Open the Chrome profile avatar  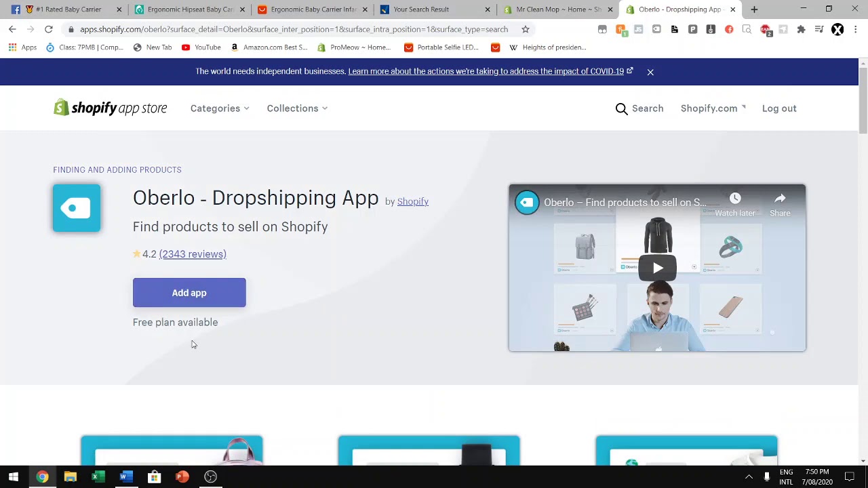tap(837, 29)
